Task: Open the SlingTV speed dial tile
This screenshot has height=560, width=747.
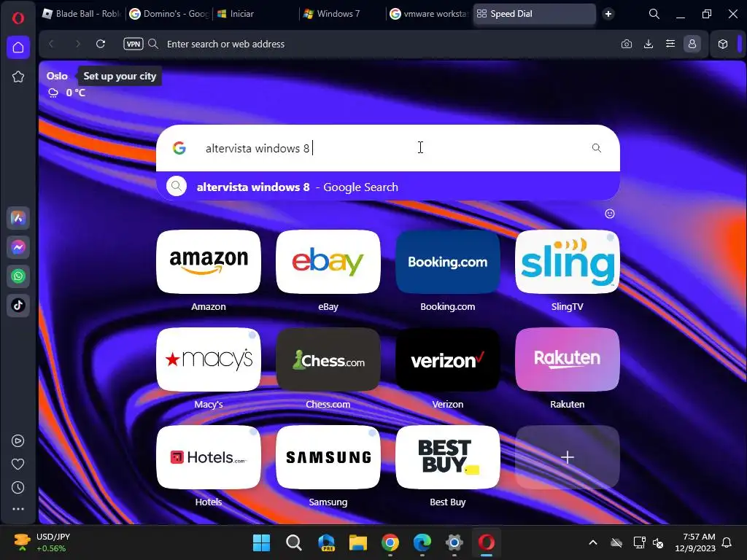Action: pos(568,262)
